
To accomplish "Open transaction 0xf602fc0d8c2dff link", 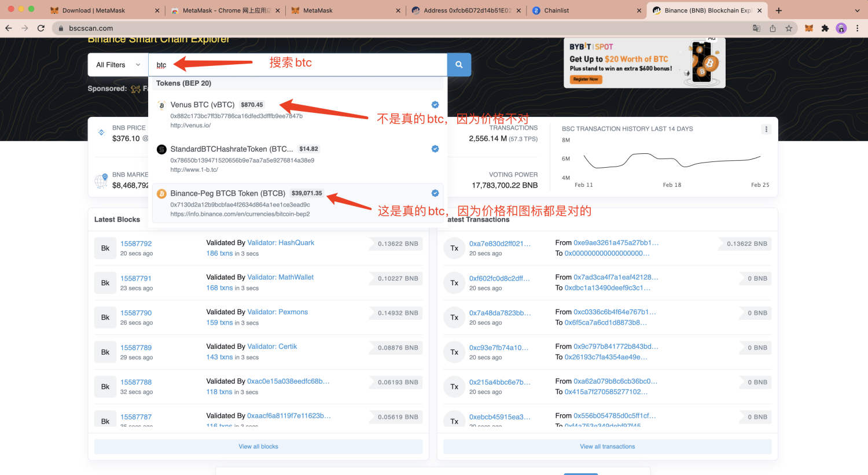I will [499, 278].
